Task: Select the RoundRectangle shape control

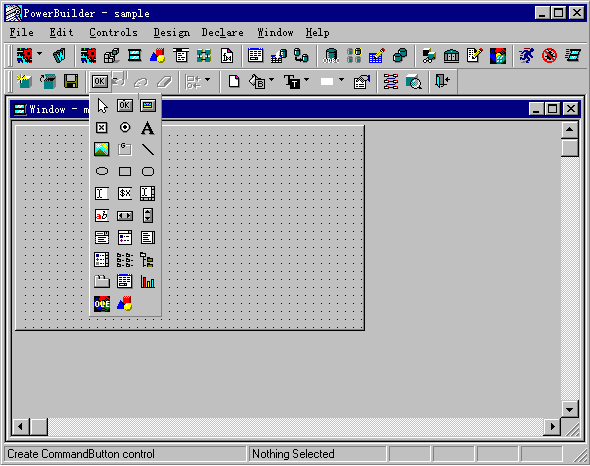Action: click(x=148, y=172)
